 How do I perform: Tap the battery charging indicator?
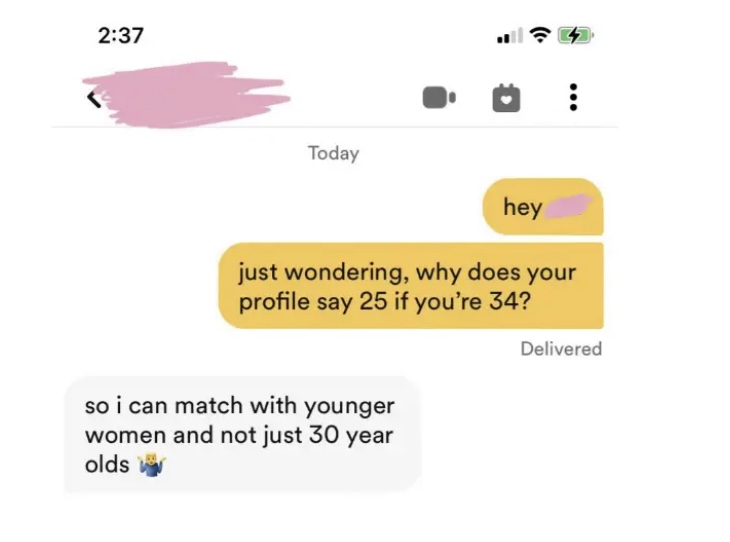576,35
